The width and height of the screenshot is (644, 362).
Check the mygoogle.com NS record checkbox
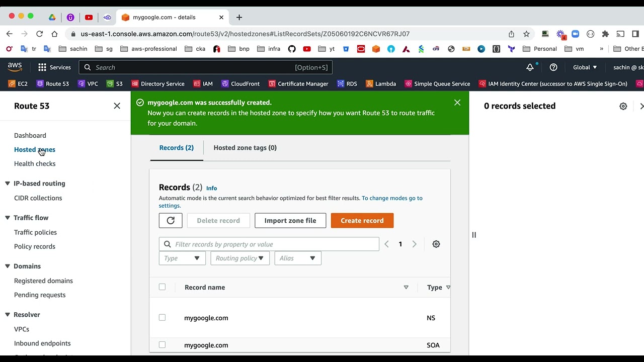pos(162,318)
